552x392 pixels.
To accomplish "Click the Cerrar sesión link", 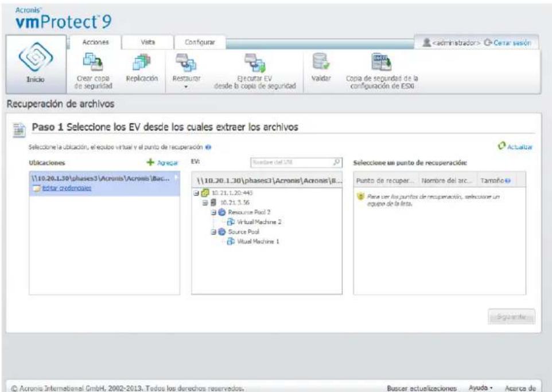I will pyautogui.click(x=512, y=43).
